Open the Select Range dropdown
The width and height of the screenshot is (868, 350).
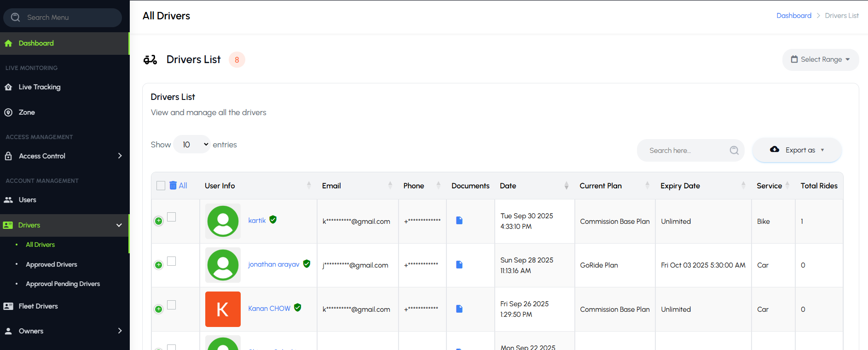coord(820,59)
